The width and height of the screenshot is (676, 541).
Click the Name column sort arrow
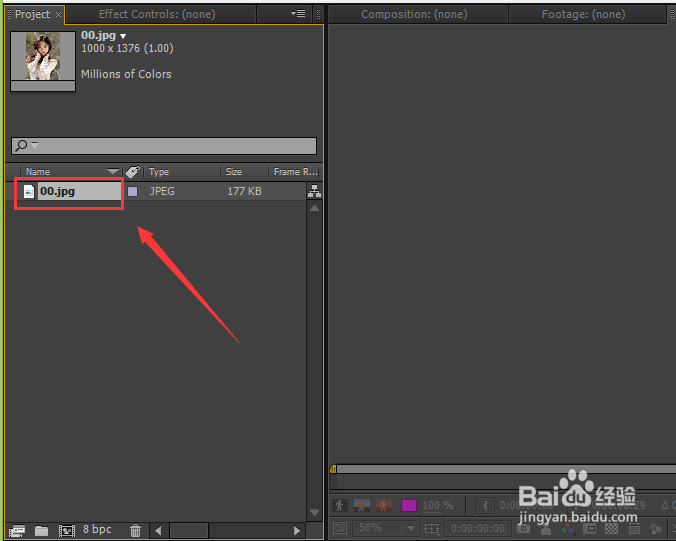coord(113,172)
